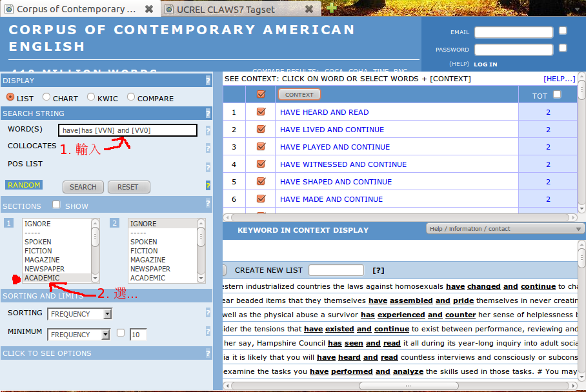The width and height of the screenshot is (586, 392).
Task: Close the UCREL CLAWS7 Tagset tab
Action: click(309, 9)
